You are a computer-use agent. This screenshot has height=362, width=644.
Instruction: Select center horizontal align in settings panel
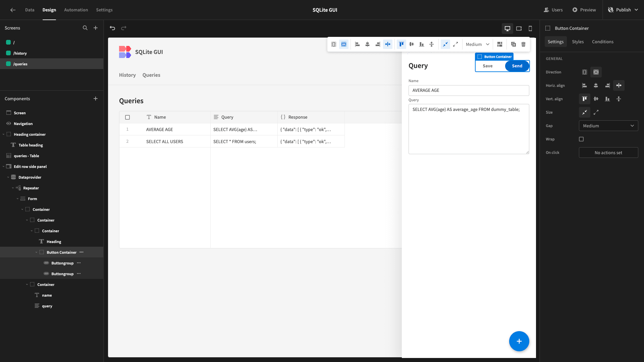(x=596, y=85)
